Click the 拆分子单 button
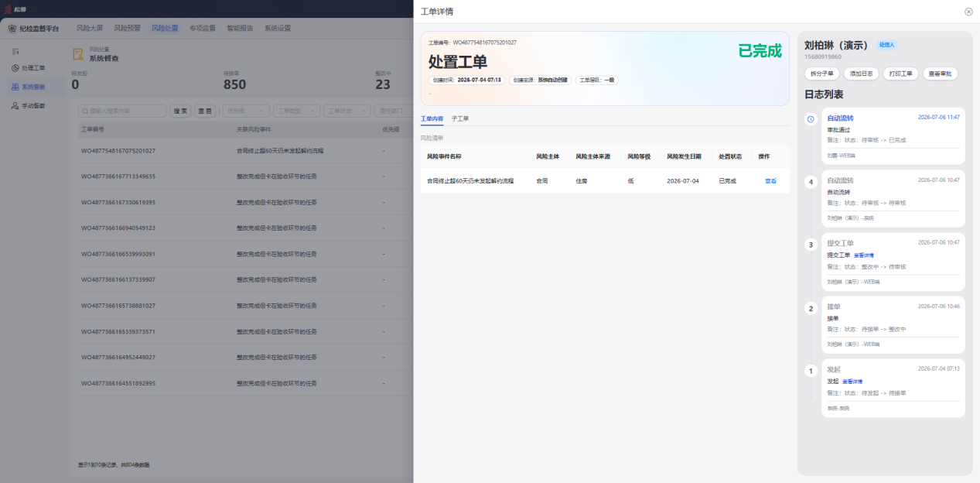Screen dimensions: 980x483 click(821, 74)
